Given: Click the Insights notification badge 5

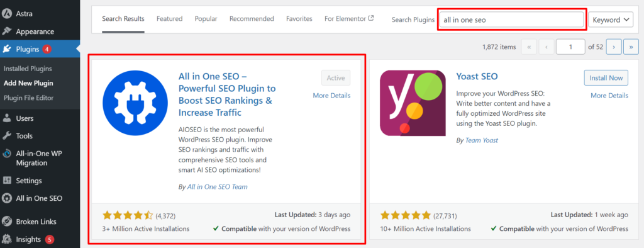Looking at the screenshot, I should pos(49,239).
